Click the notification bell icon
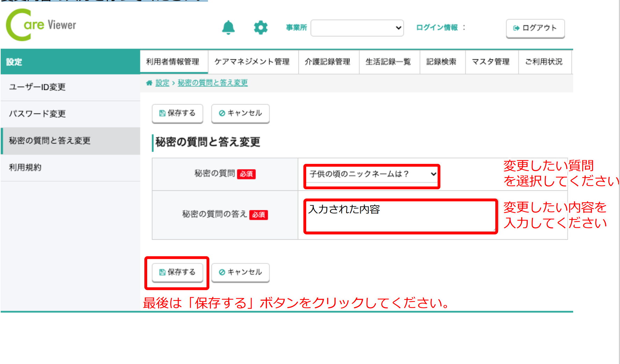Viewport: 620px width, 364px height. pos(228,27)
